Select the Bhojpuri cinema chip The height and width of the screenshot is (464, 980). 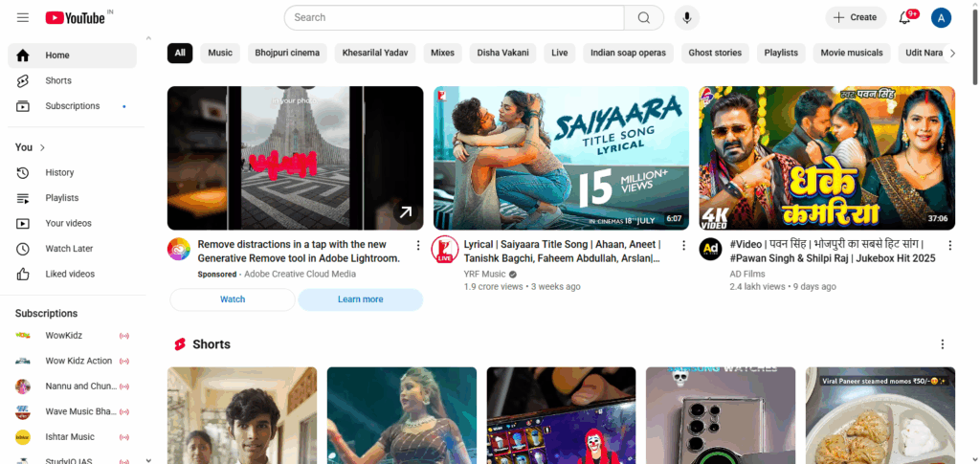click(287, 53)
